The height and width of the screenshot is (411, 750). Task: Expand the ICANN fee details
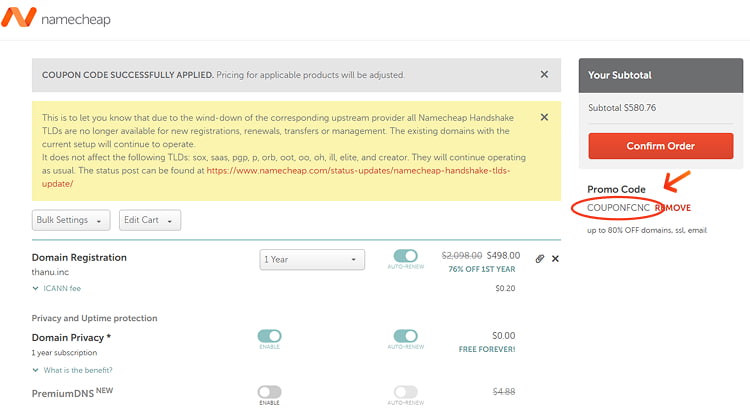[56, 289]
